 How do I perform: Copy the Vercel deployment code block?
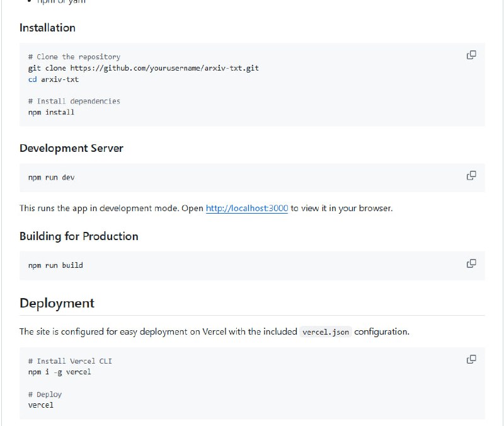[471, 359]
